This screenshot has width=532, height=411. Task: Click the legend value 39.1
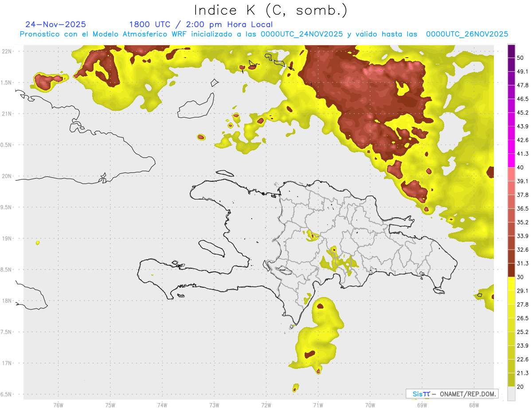(x=523, y=181)
